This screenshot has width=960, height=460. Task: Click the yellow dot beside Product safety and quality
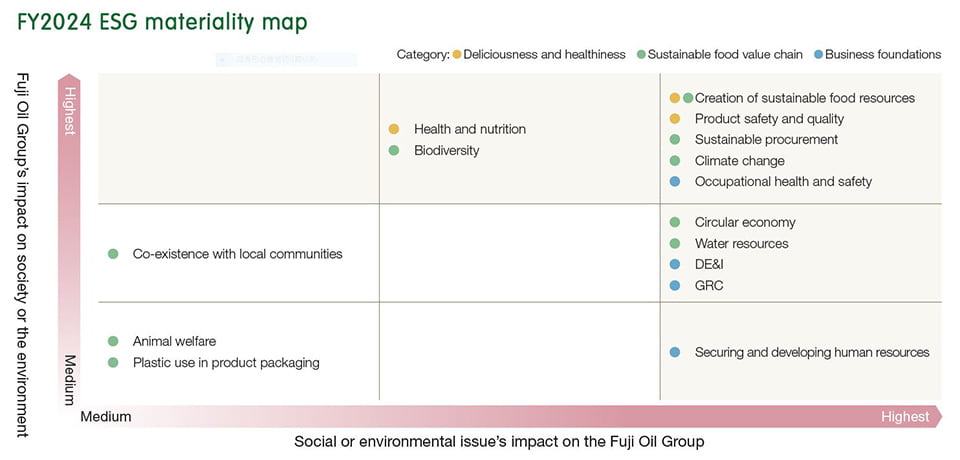[x=675, y=119]
